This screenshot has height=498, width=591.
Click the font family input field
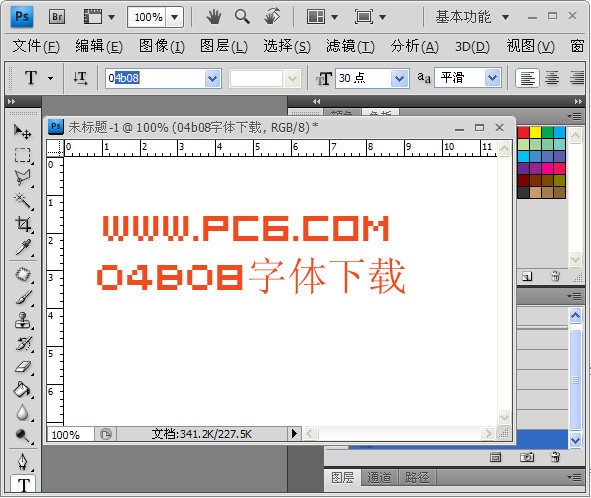pyautogui.click(x=155, y=78)
